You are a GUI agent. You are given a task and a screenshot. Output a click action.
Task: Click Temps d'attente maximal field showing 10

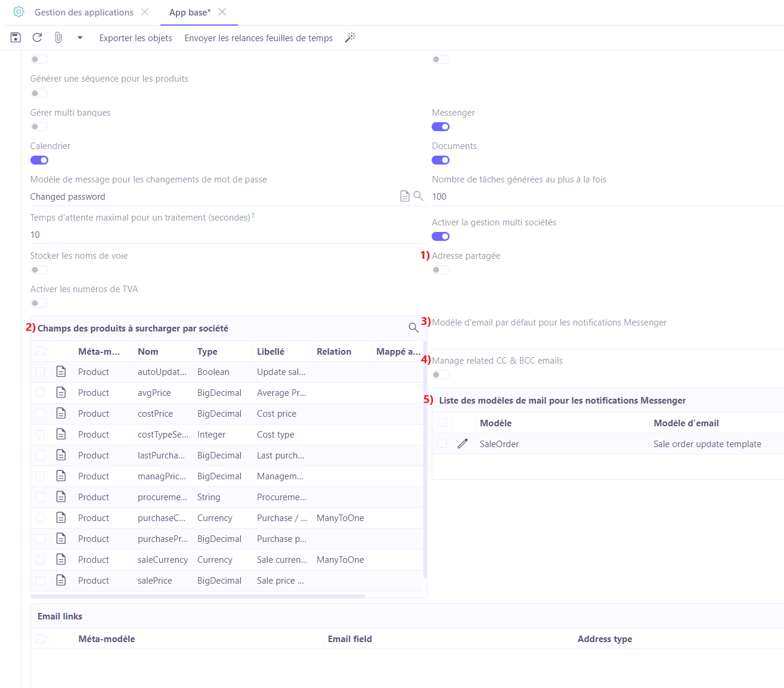coord(229,235)
